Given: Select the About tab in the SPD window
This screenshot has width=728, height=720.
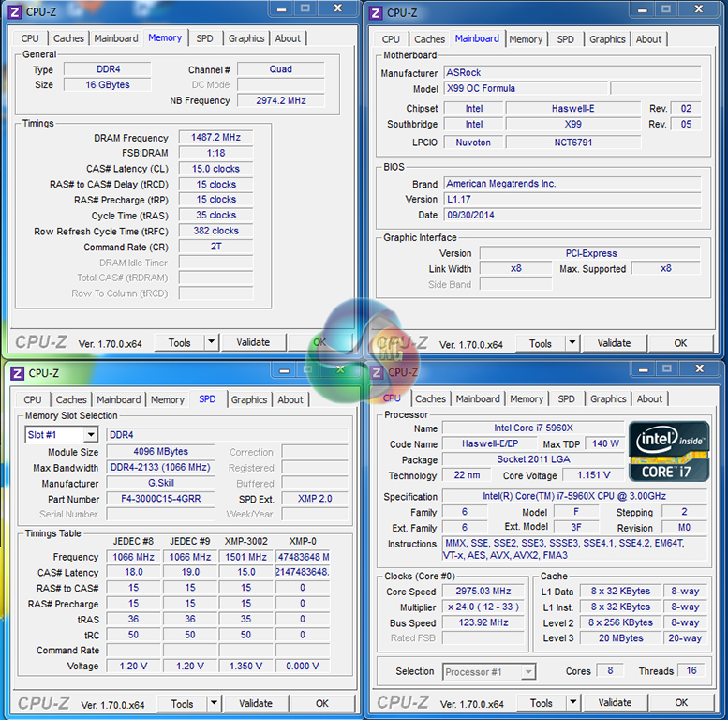Looking at the screenshot, I should point(290,399).
